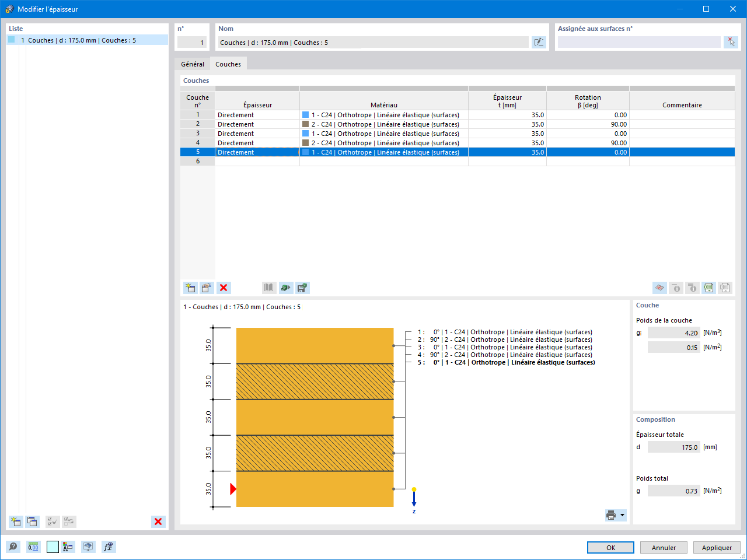Click legend line 2 starting with 90° in the diagram

[x=505, y=339]
